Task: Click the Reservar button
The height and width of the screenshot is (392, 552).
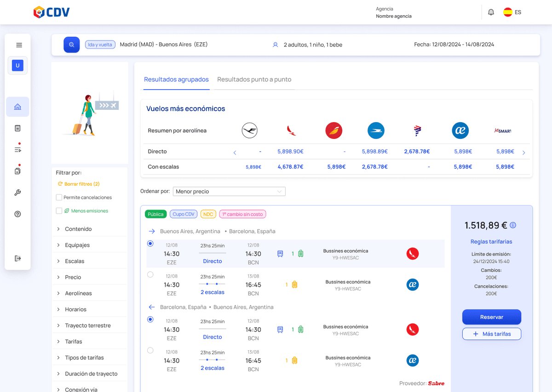Action: 491,317
